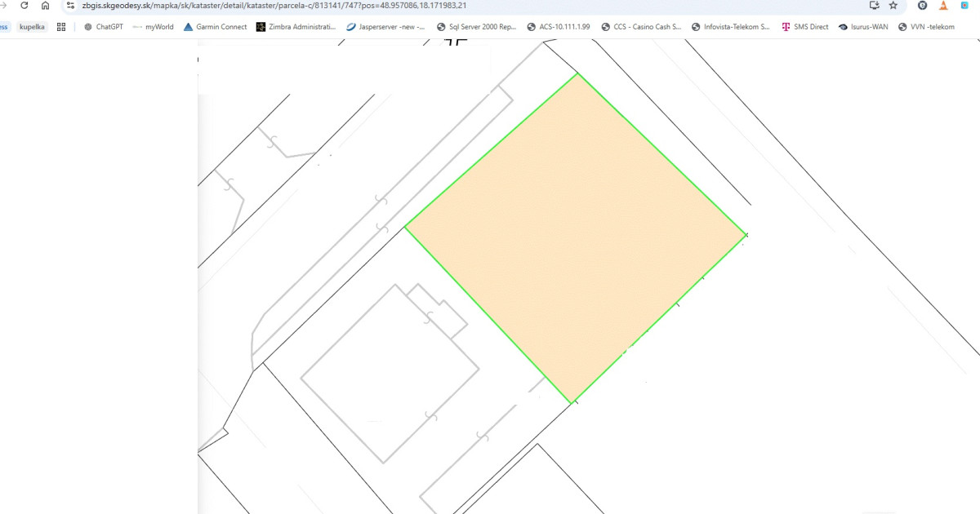The width and height of the screenshot is (980, 514).
Task: Reload the page with the refresh icon
Action: (24, 5)
